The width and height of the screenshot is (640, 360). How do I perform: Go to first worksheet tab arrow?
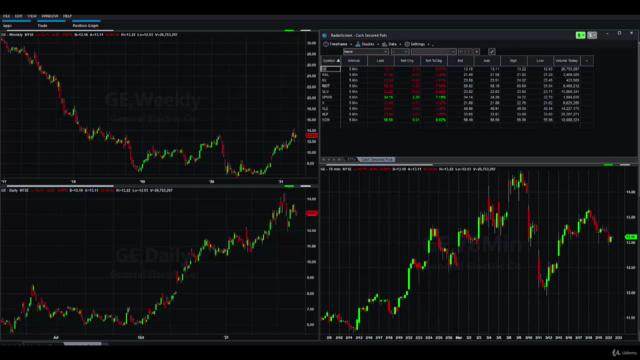(324, 160)
